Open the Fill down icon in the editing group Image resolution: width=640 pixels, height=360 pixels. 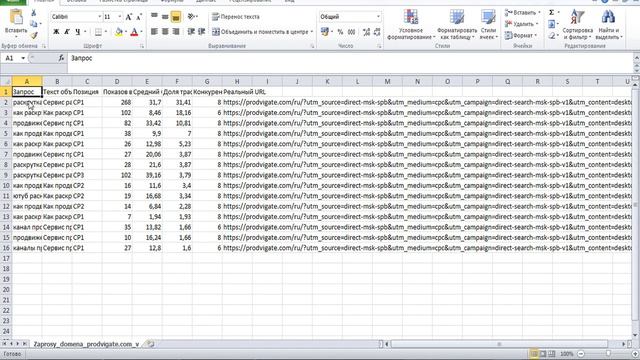551,24
